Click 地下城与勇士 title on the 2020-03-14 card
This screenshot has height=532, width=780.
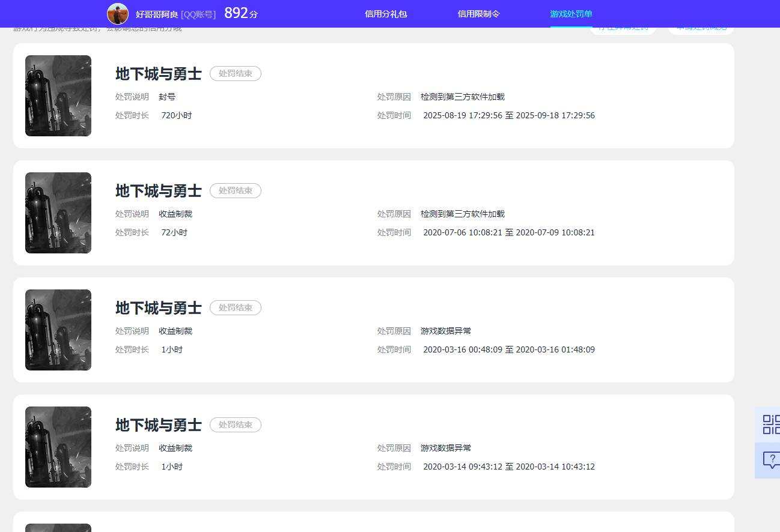click(158, 425)
